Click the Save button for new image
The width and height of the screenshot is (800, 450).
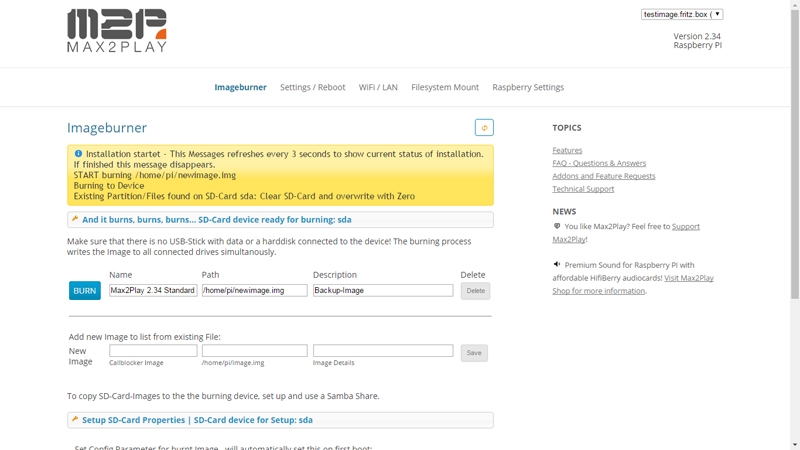tap(474, 353)
